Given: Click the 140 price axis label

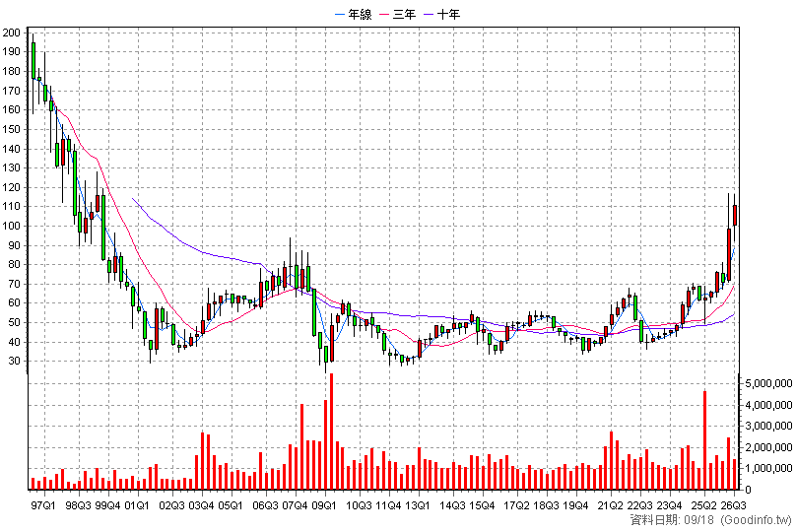Looking at the screenshot, I should [11, 149].
